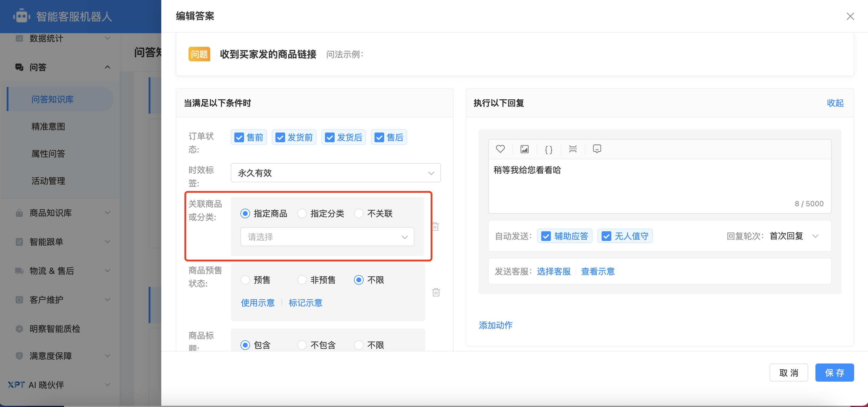Click the 查看示意 link
This screenshot has height=407, width=868.
598,271
